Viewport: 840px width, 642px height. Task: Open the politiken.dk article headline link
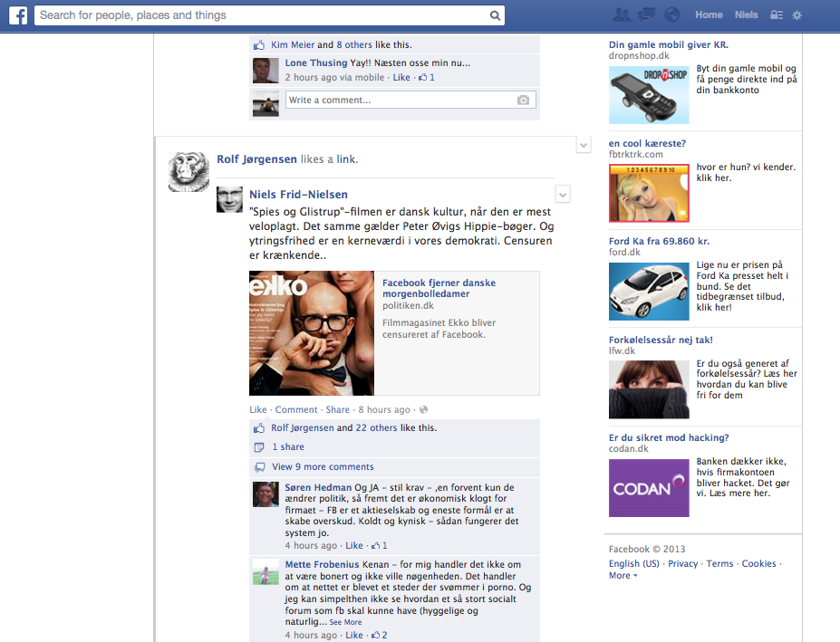[x=439, y=289]
